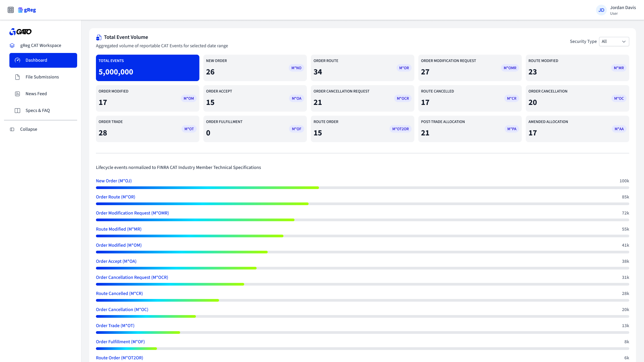Screen dimensions: 644x362
Task: Click the Total Event Volume header icon
Action: [x=99, y=37]
